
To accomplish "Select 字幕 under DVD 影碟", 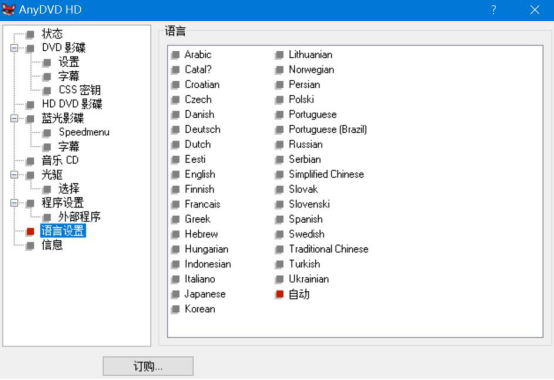I will point(69,76).
